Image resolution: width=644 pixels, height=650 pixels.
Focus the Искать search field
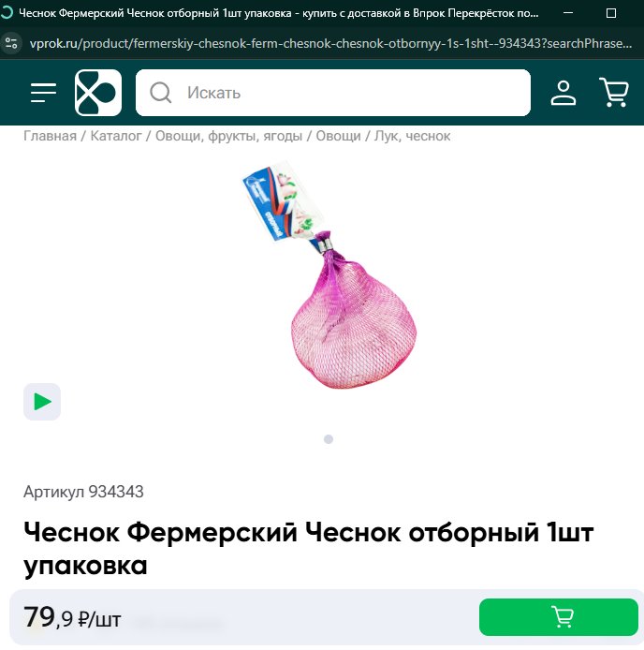[x=333, y=93]
